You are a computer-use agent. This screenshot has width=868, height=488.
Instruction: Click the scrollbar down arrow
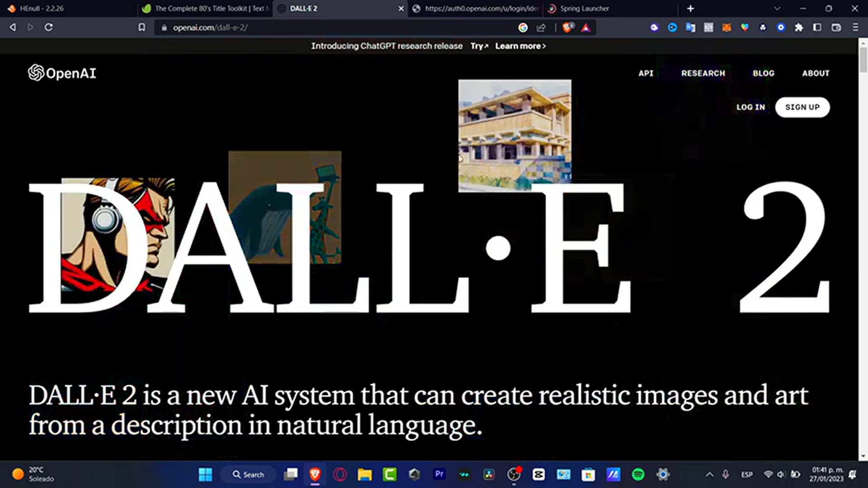tap(863, 456)
